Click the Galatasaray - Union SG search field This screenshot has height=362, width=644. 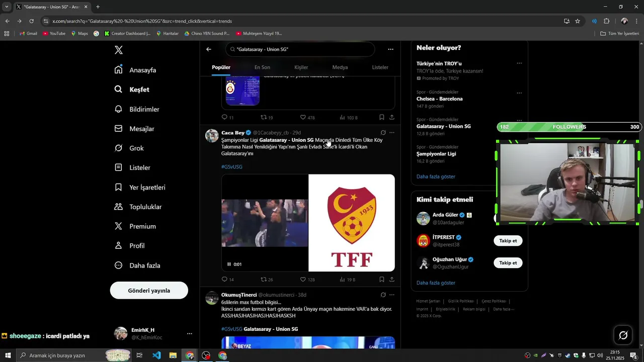pyautogui.click(x=300, y=49)
